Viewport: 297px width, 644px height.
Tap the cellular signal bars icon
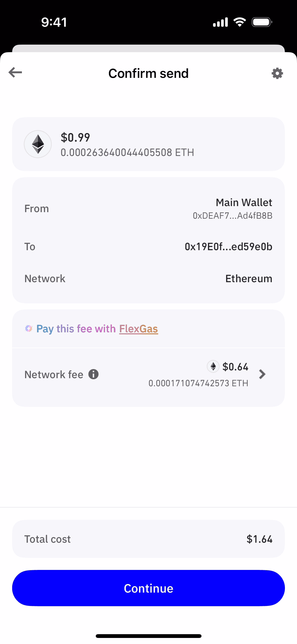(x=220, y=22)
